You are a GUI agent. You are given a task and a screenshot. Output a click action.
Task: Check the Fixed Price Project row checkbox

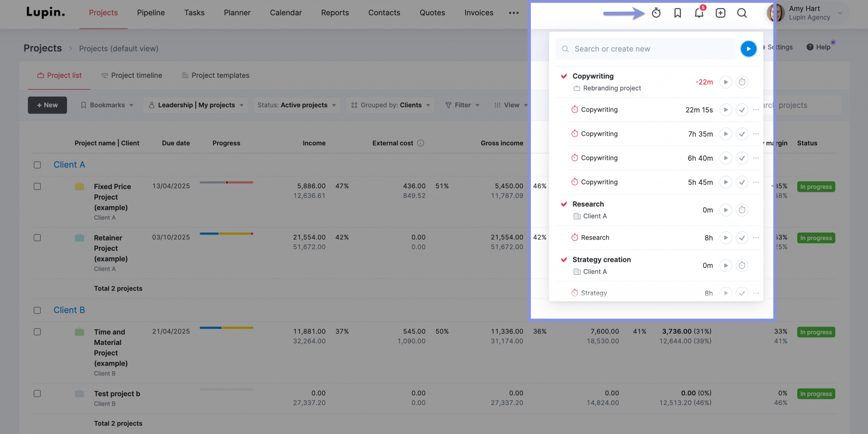click(x=37, y=187)
